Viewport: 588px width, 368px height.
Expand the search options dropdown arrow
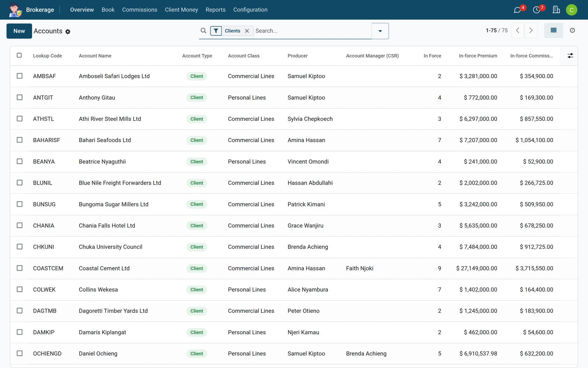(380, 31)
